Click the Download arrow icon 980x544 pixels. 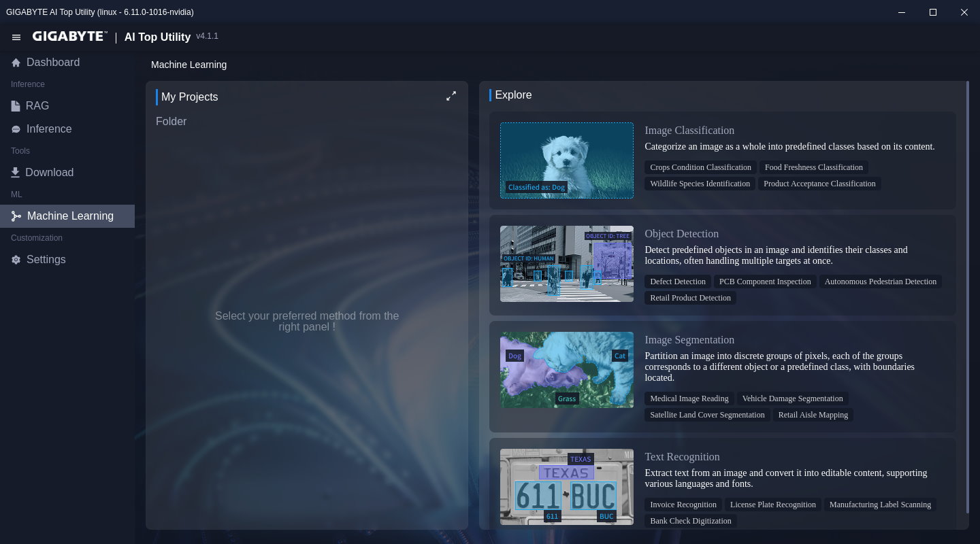16,173
